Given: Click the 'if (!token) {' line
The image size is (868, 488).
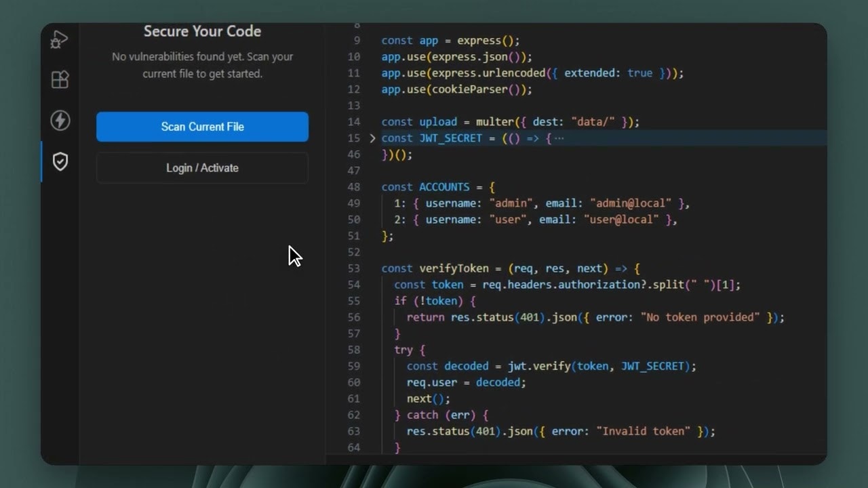Looking at the screenshot, I should click(x=435, y=301).
